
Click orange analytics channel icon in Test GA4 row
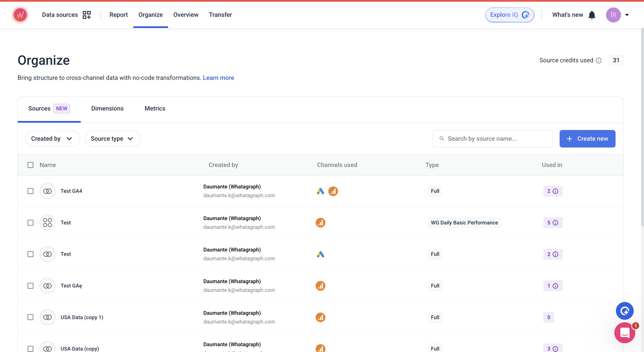pyautogui.click(x=333, y=191)
